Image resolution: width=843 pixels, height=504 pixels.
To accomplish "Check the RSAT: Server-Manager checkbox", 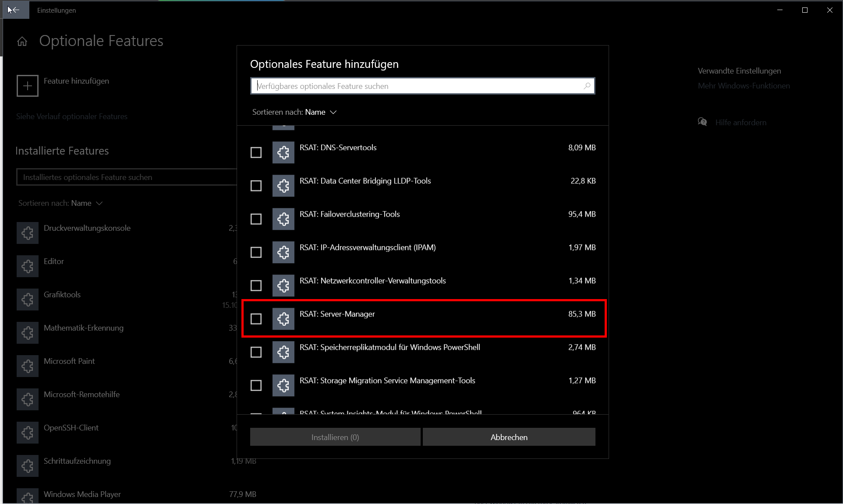I will coord(256,319).
